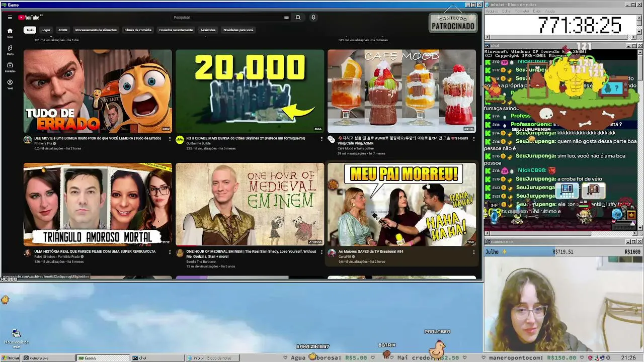Screen dimensions: 644x362
Task: Filter by Filmes de comédia
Action: pyautogui.click(x=138, y=30)
